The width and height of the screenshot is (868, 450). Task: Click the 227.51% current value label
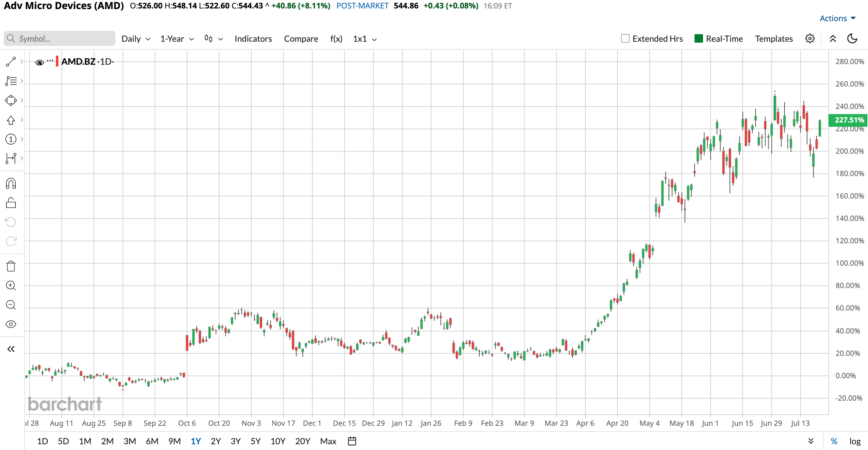(848, 120)
